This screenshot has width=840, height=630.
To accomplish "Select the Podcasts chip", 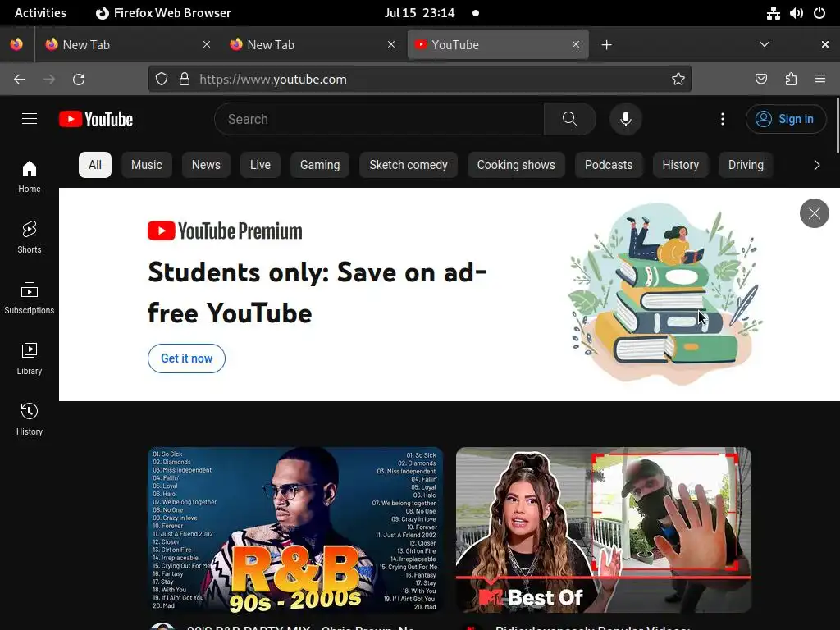I will 609,165.
